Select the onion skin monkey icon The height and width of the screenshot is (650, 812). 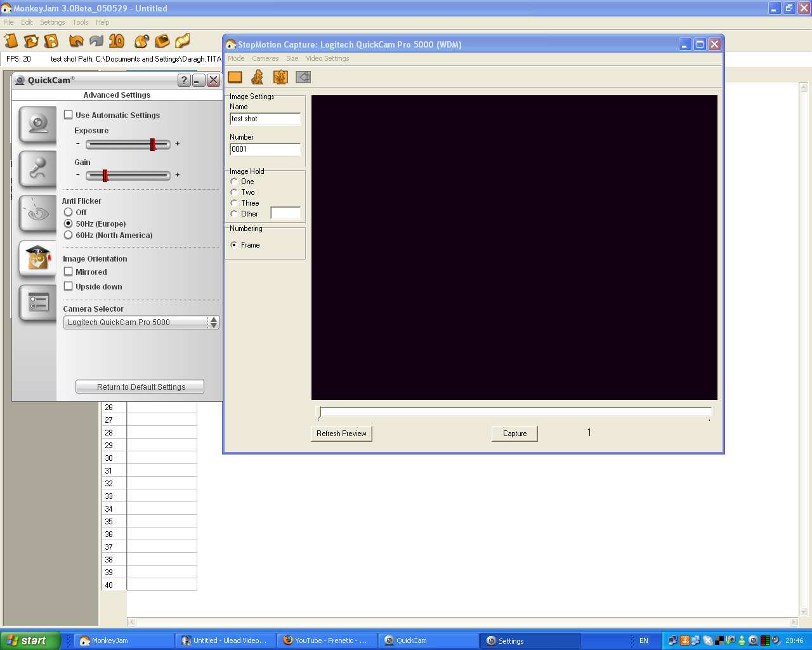click(x=279, y=77)
